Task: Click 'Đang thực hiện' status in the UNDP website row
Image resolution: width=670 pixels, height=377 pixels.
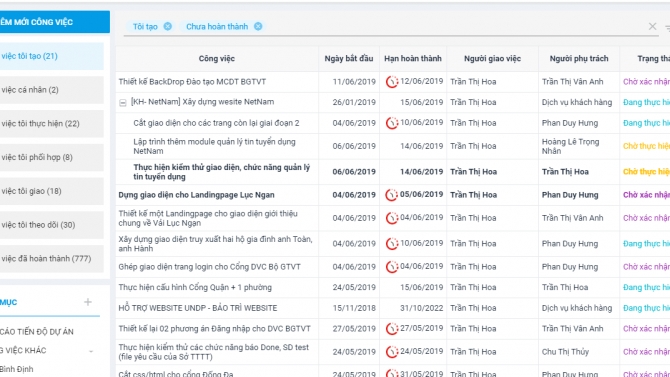Action: 646,308
